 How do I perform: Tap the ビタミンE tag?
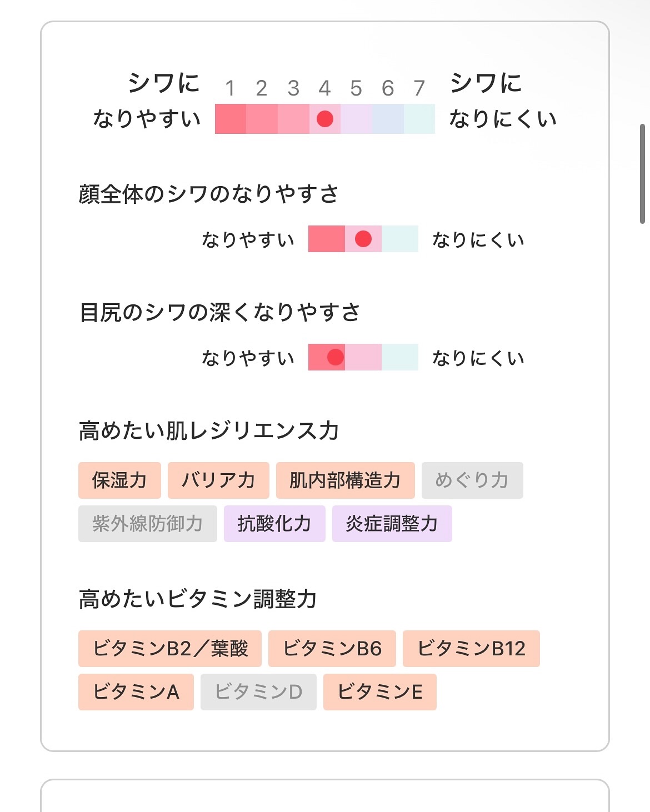click(x=379, y=692)
